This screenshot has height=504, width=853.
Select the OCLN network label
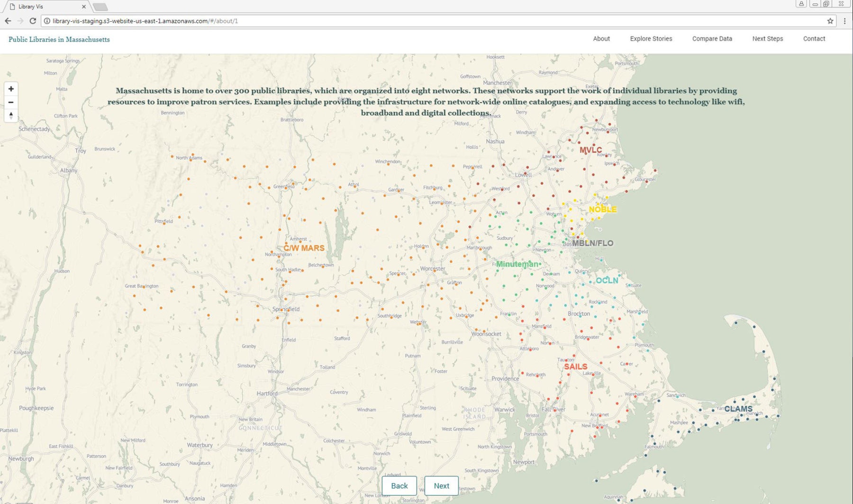click(x=607, y=280)
